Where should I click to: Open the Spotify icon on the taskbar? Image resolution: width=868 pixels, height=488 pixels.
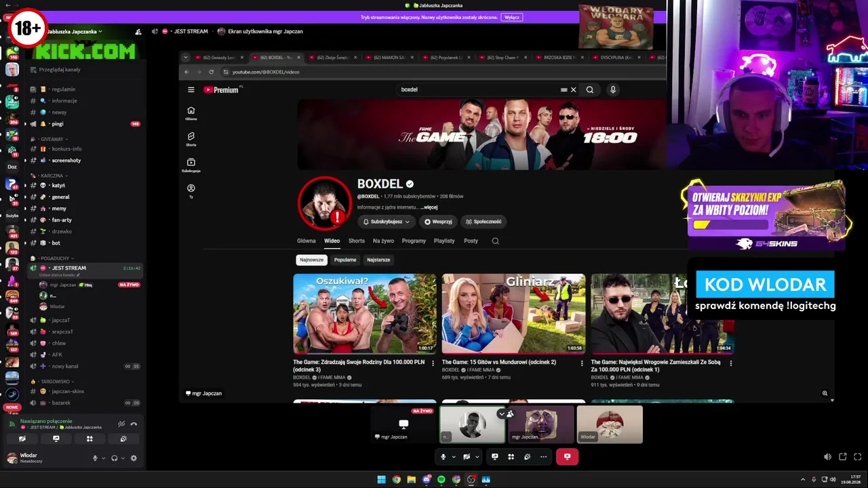pyautogui.click(x=441, y=480)
